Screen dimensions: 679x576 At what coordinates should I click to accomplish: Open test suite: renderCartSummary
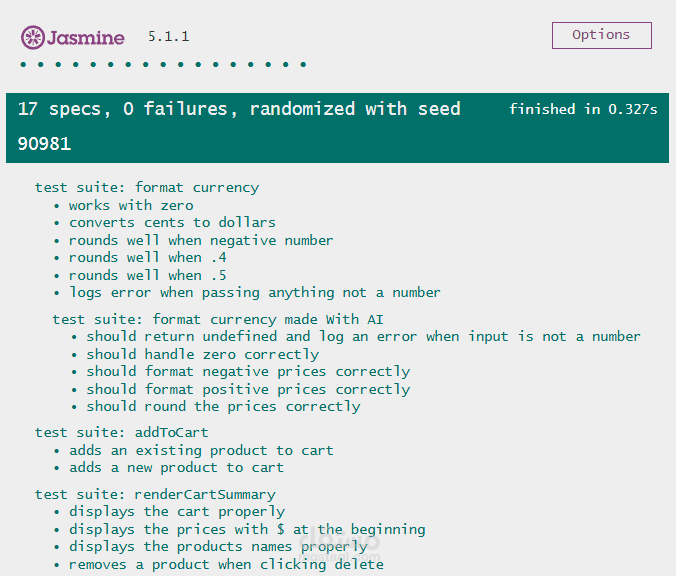[155, 495]
